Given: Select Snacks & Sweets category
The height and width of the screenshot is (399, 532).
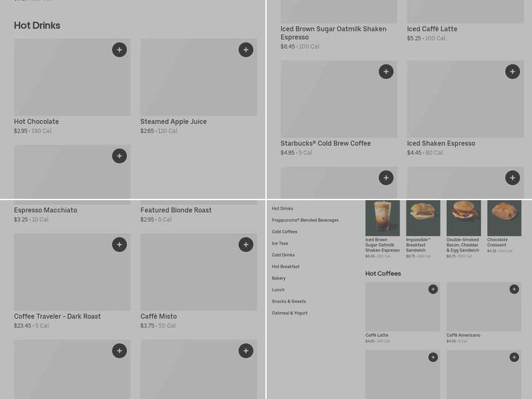Looking at the screenshot, I should tap(289, 301).
